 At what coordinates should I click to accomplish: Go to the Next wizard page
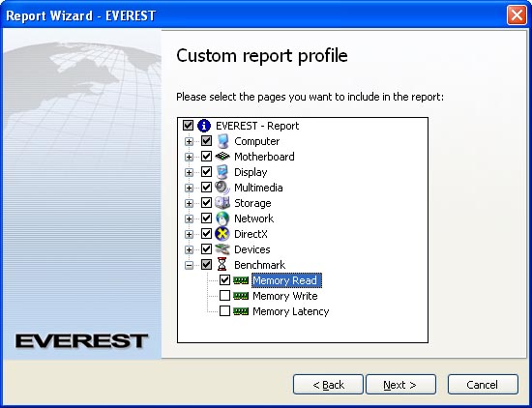(x=400, y=385)
